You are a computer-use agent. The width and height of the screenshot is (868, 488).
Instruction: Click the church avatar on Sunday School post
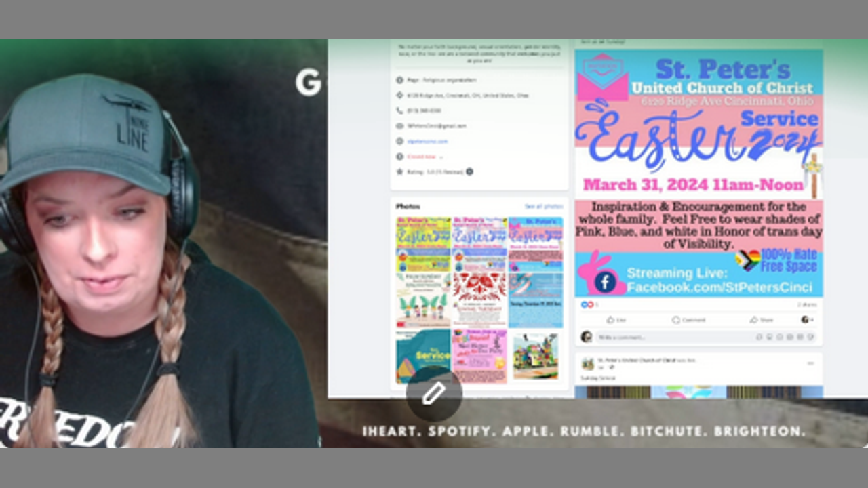tap(587, 364)
